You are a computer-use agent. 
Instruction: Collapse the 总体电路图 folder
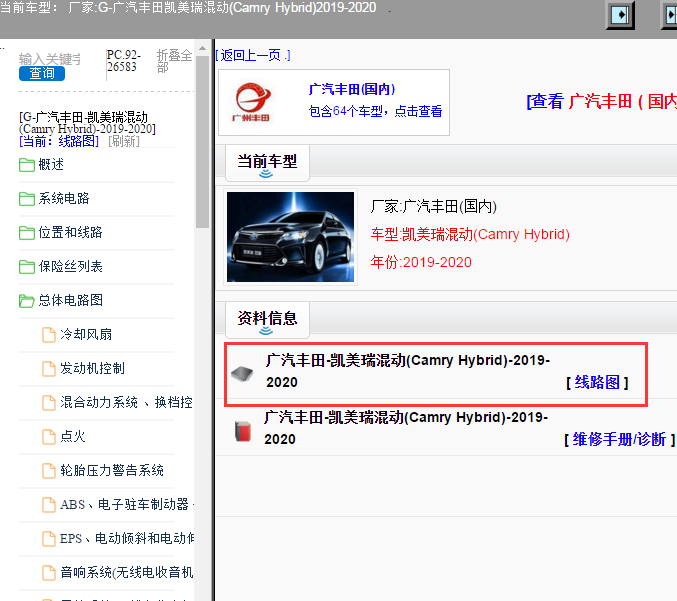tap(27, 301)
